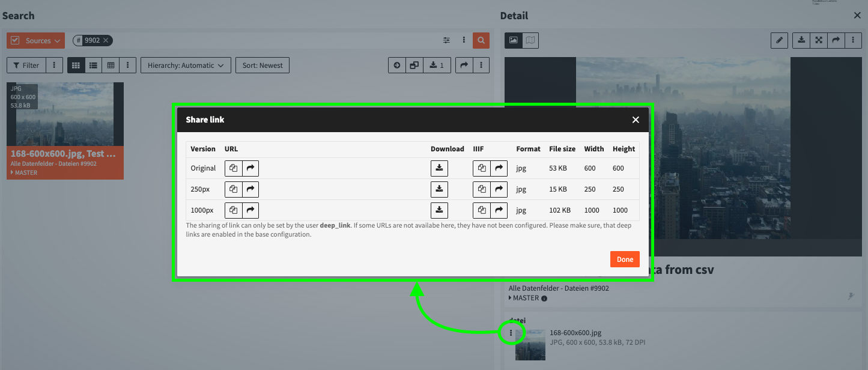Download the Original version file
The width and height of the screenshot is (868, 370).
coord(439,168)
